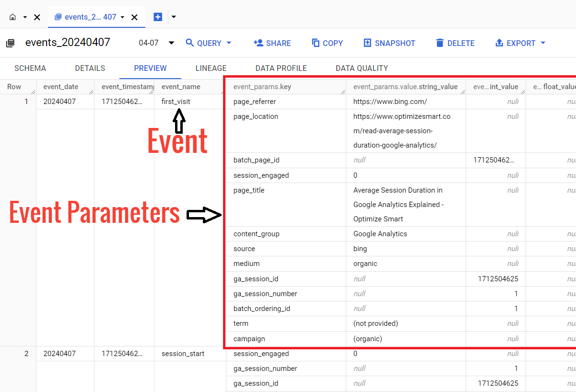Click the Query magnifier icon
The height and width of the screenshot is (392, 576).
[190, 43]
